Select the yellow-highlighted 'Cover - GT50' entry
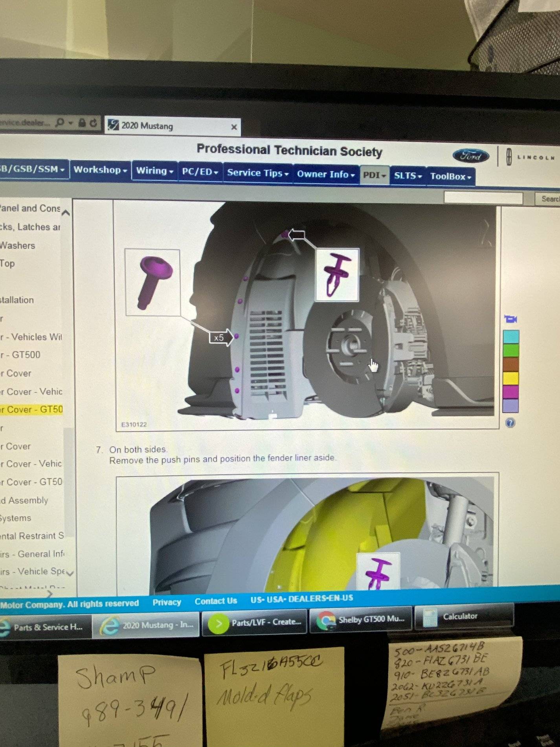The width and height of the screenshot is (560, 747). (31, 409)
